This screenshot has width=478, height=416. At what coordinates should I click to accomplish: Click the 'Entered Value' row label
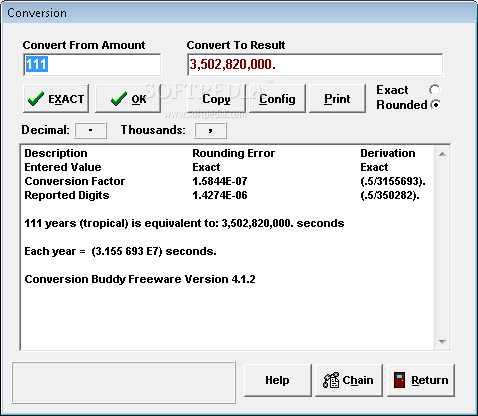click(x=63, y=167)
